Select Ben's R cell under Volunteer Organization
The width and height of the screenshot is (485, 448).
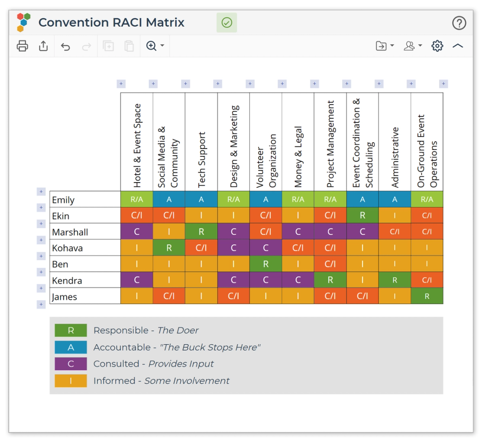[266, 264]
